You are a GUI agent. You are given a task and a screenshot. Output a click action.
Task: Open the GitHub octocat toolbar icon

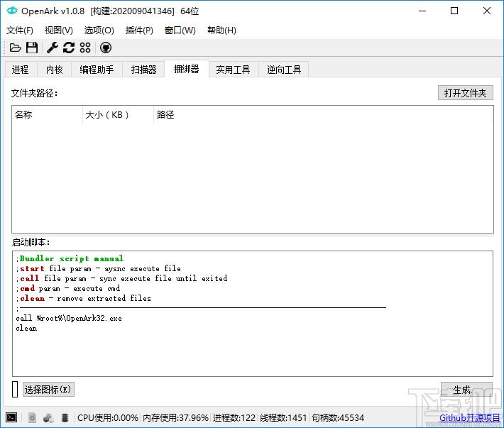[x=106, y=48]
